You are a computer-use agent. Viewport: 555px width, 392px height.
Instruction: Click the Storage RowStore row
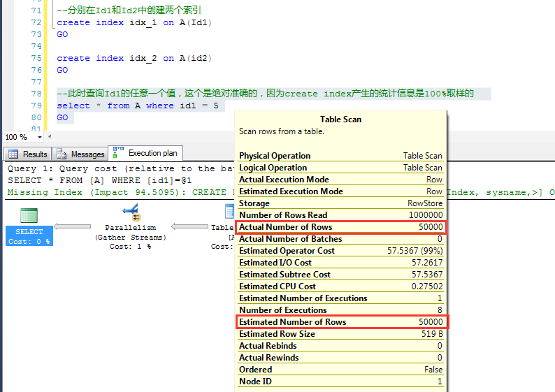pyautogui.click(x=341, y=203)
